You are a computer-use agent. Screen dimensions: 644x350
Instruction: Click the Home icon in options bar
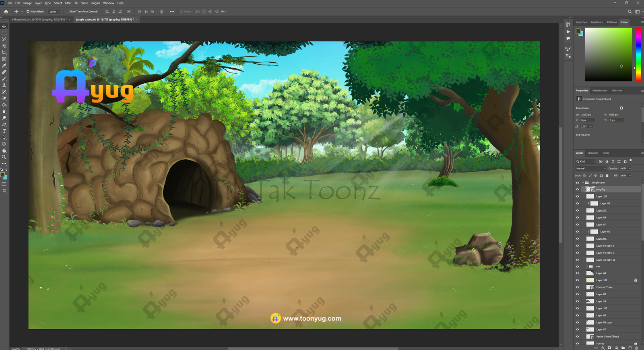pos(6,12)
